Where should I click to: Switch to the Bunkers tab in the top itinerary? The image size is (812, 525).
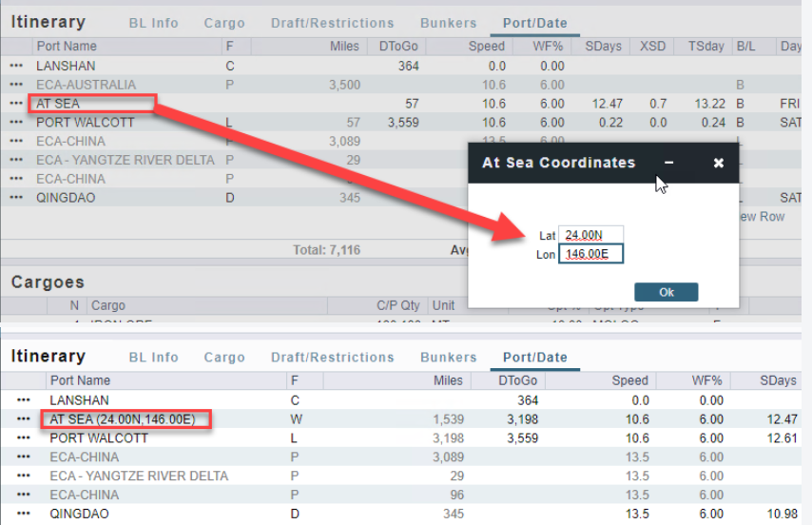tap(448, 23)
